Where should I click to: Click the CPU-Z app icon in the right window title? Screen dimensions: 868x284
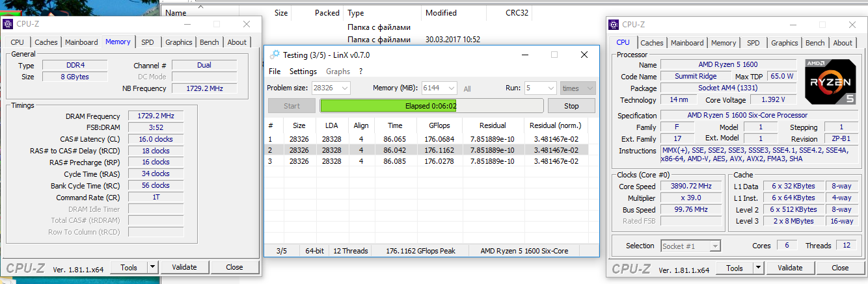click(614, 25)
